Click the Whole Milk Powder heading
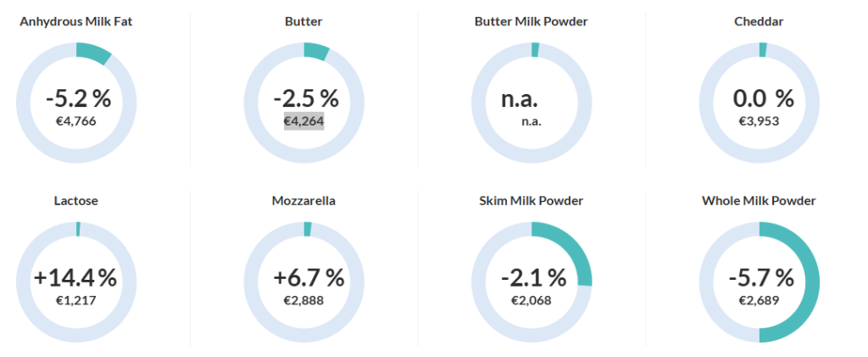 [x=759, y=201]
